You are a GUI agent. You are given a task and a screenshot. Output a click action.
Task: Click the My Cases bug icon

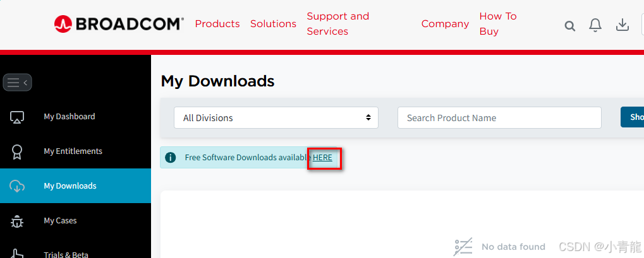[17, 221]
